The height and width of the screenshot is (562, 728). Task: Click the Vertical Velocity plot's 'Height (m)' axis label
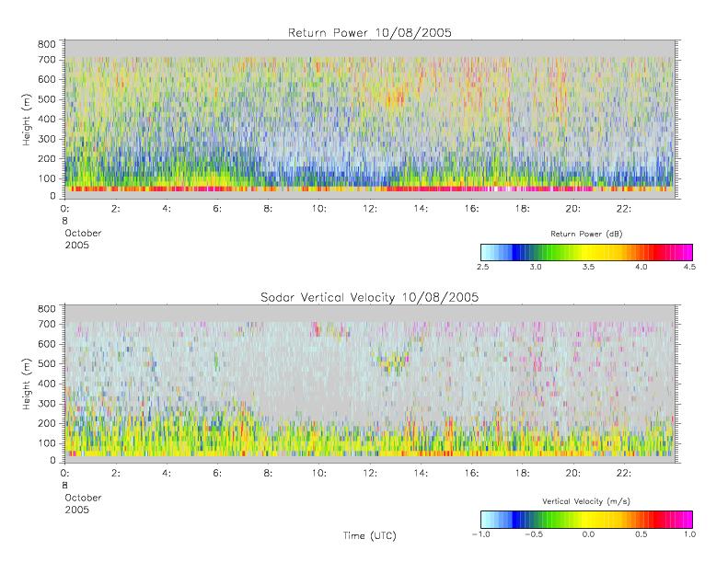(x=27, y=384)
